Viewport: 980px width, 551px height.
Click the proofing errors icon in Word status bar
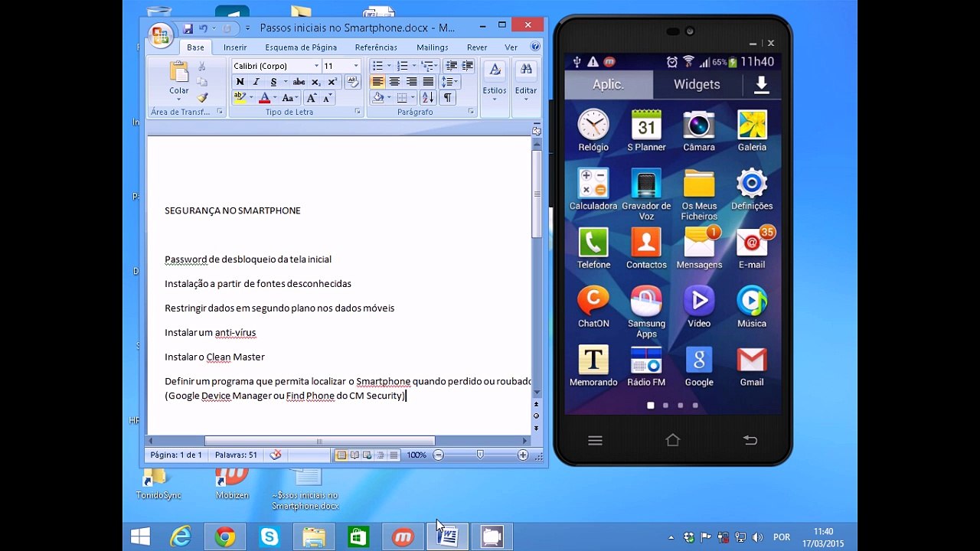click(276, 455)
